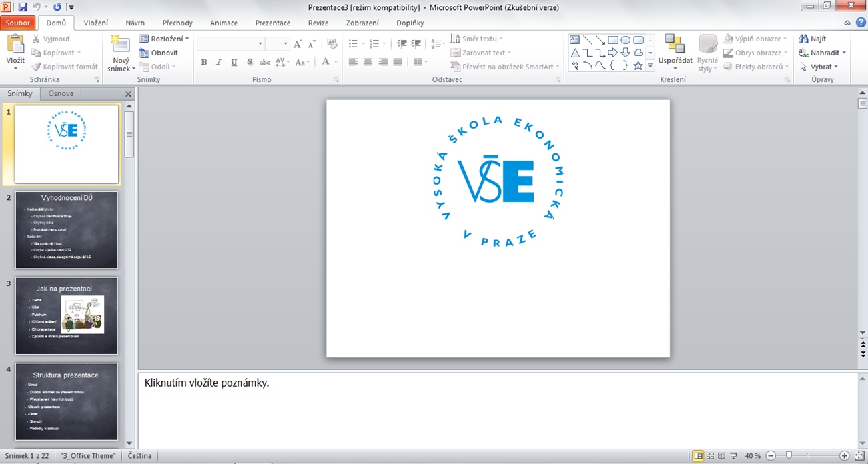The height and width of the screenshot is (464, 868).
Task: Switch to Normal view in the status bar
Action: [x=699, y=456]
